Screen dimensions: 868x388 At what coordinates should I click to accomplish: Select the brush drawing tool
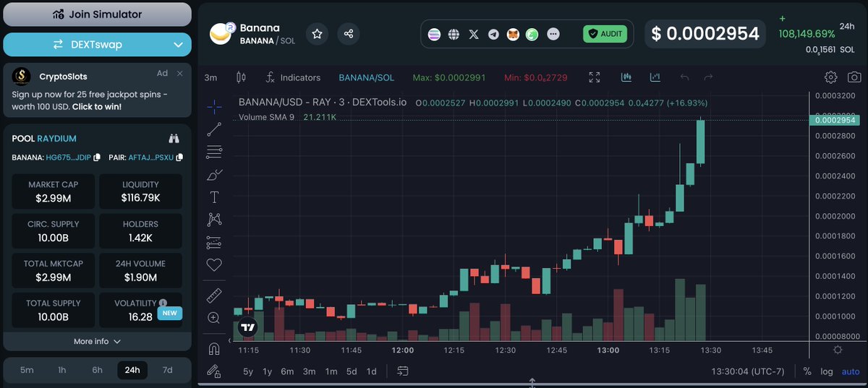(x=214, y=174)
